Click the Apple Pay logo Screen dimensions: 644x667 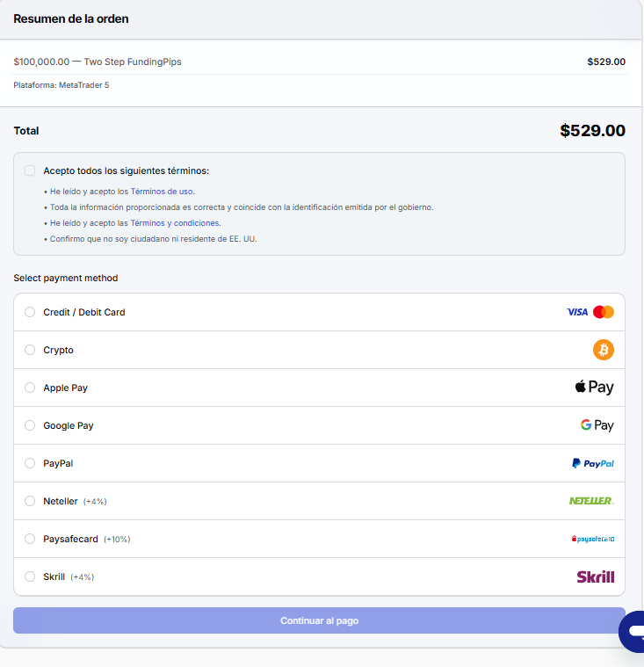(x=594, y=387)
